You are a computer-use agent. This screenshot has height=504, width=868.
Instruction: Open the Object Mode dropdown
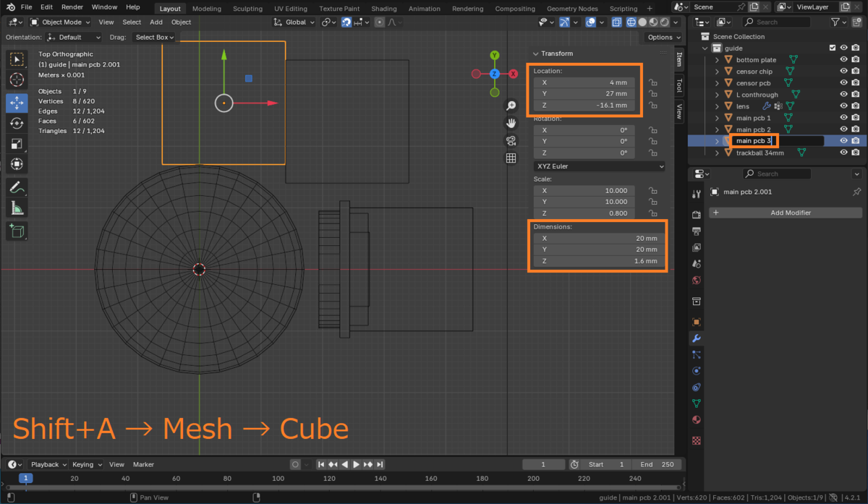(61, 22)
